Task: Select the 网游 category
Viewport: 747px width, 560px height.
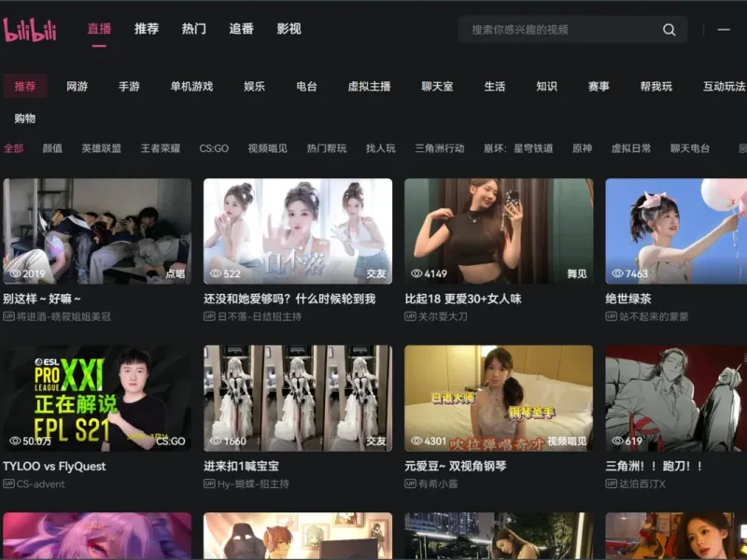Action: pos(78,86)
